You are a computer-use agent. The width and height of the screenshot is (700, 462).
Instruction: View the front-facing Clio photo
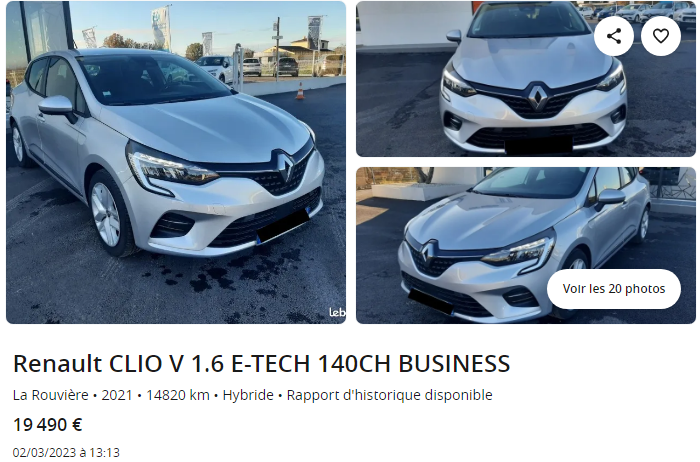[x=526, y=79]
